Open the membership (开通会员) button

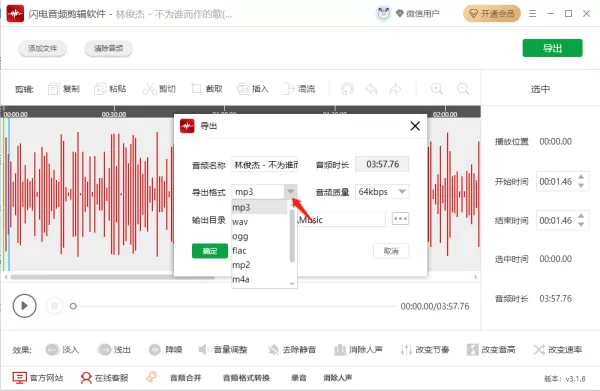492,14
